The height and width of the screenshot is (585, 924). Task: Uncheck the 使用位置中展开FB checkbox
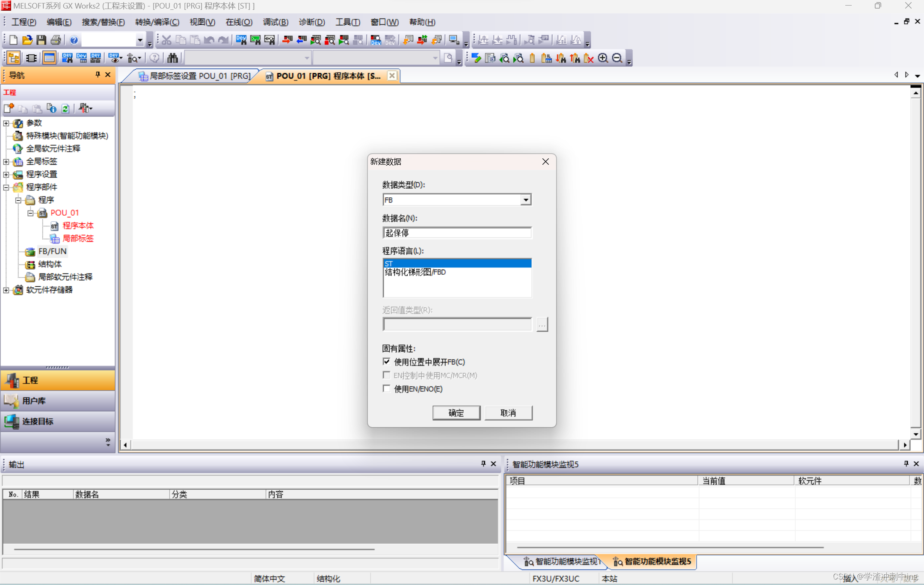click(x=387, y=362)
